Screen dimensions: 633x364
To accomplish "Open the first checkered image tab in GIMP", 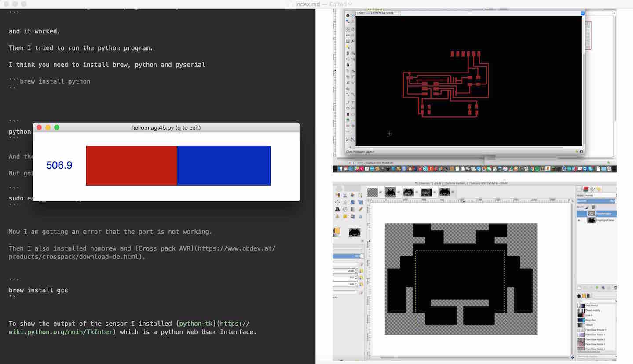I will [x=373, y=192].
